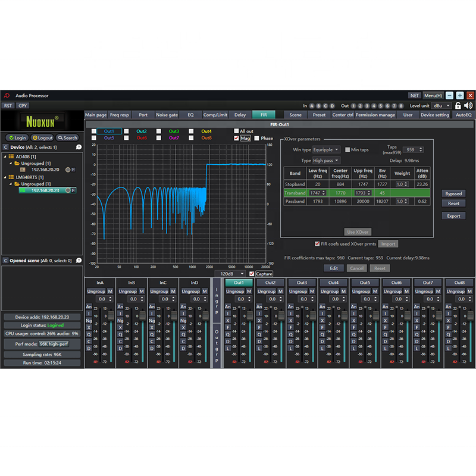This screenshot has height=476, width=476.
Task: Select output indicator 8 in the top bar
Action: (x=401, y=106)
